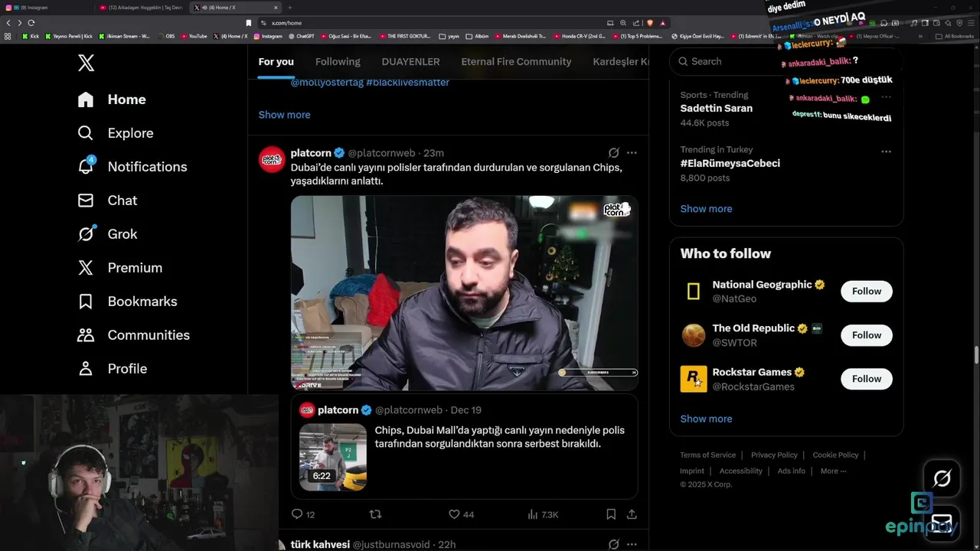
Task: Open the All Bookmarks folder
Action: 955,36
